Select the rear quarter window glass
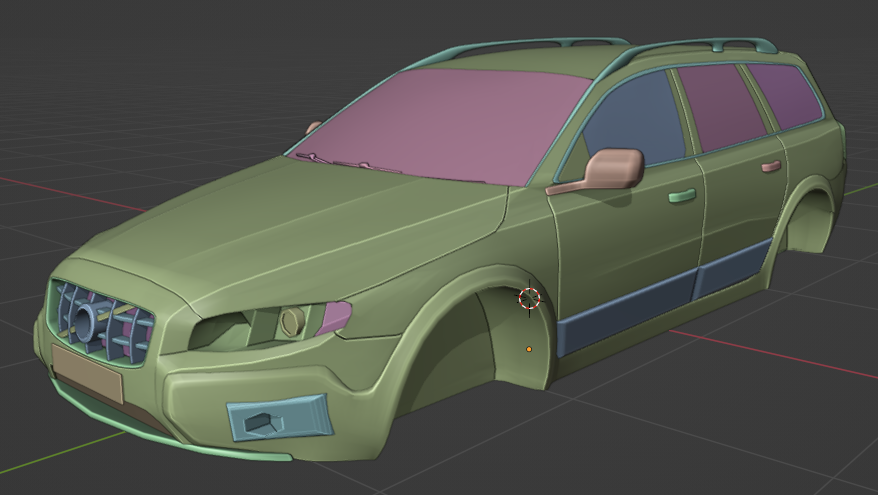 [x=785, y=94]
